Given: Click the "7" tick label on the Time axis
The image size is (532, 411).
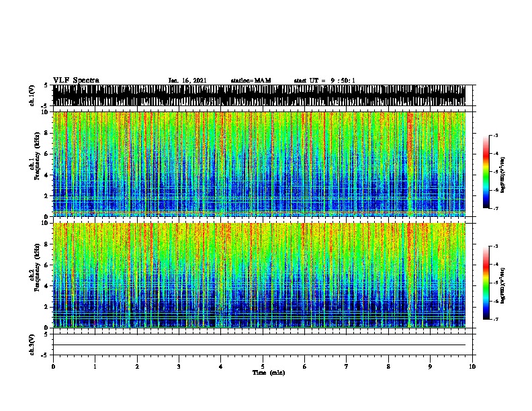Looking at the screenshot, I should point(347,367).
